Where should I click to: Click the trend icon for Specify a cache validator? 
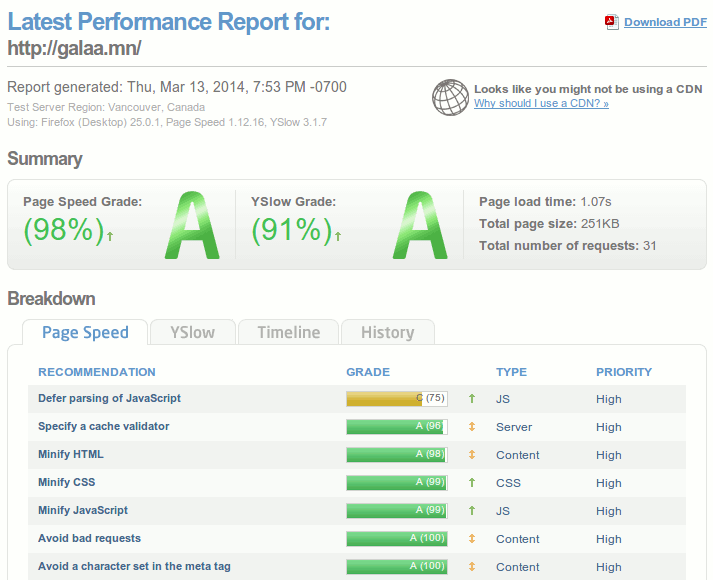coord(472,427)
